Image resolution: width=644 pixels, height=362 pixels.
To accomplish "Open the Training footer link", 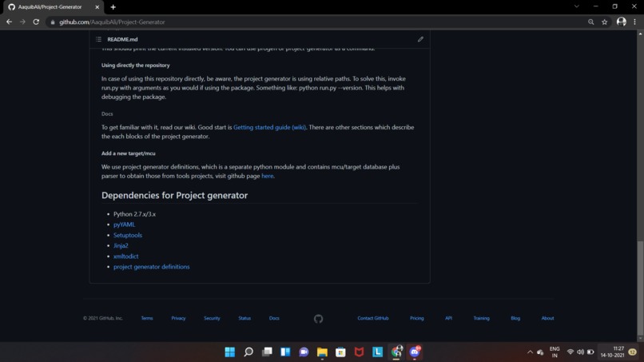I will (481, 318).
